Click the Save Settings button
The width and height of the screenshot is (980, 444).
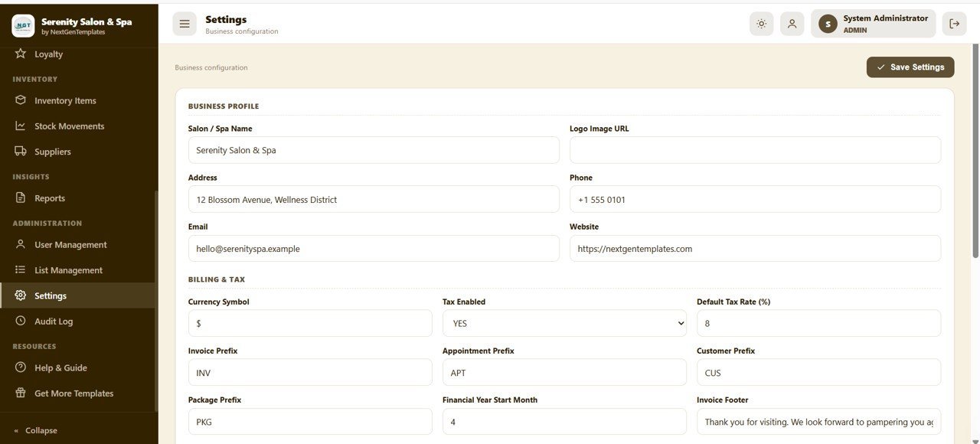pos(910,67)
